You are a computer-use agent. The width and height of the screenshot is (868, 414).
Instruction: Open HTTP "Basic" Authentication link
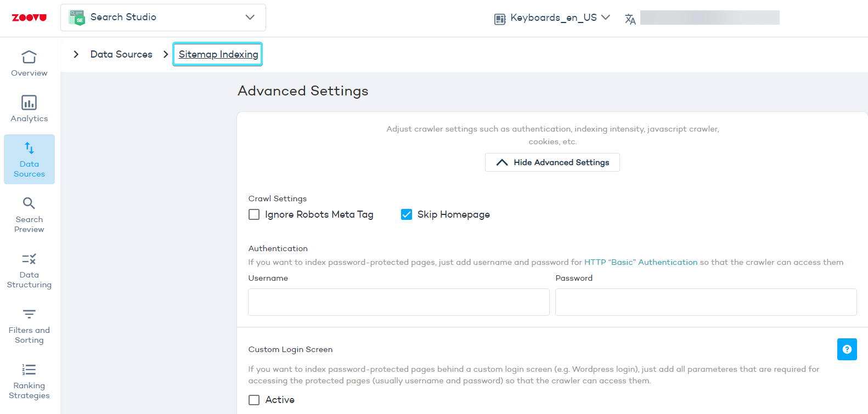640,262
